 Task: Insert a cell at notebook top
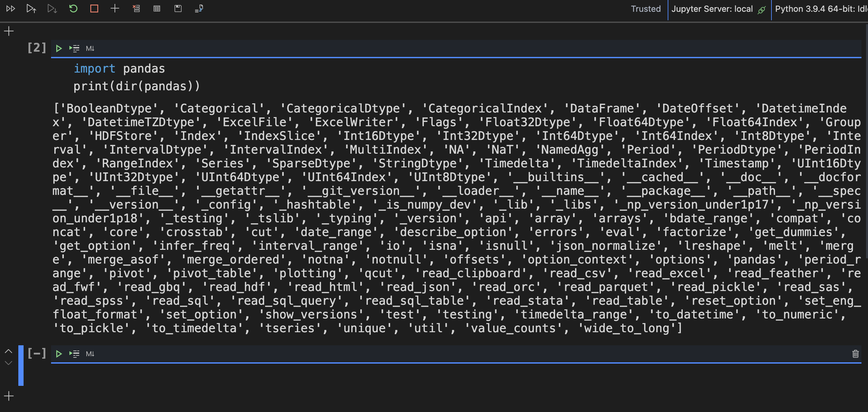(9, 31)
